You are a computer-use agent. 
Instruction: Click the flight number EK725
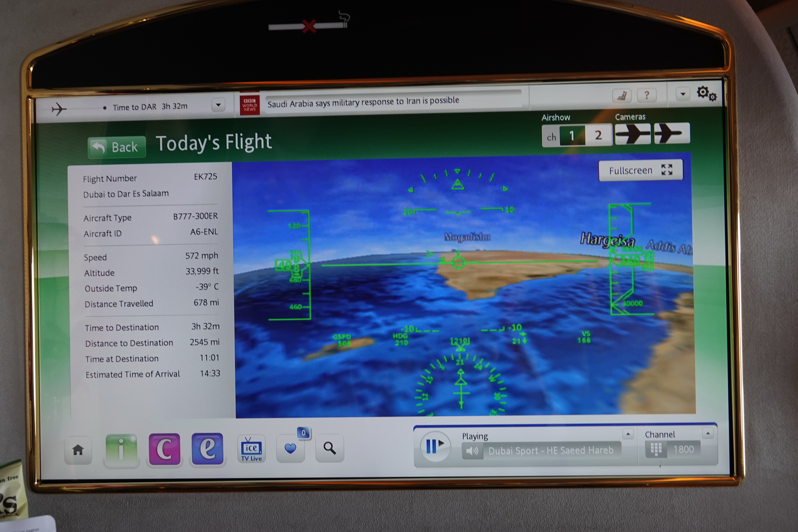pyautogui.click(x=206, y=176)
